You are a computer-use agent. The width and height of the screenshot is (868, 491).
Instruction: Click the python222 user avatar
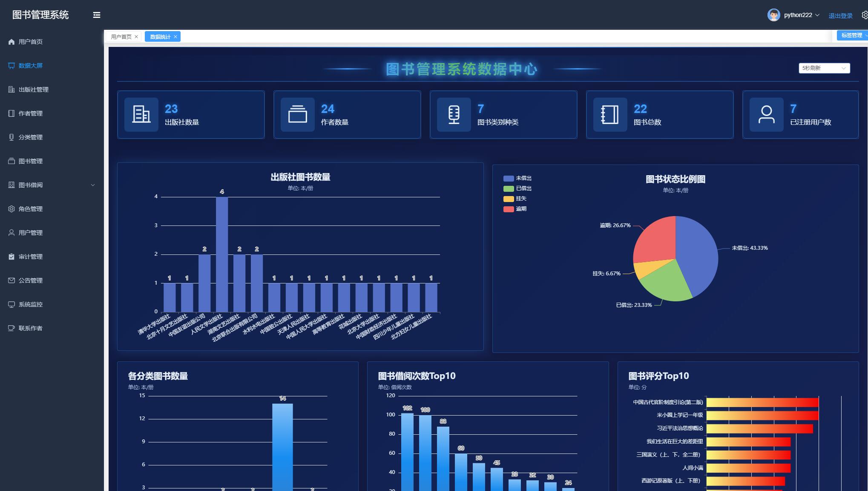[x=773, y=15]
